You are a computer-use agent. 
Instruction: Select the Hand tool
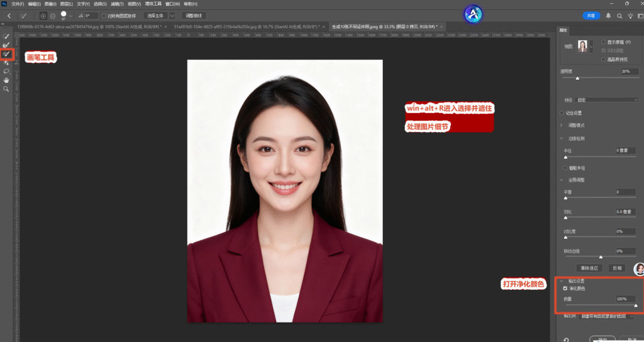click(x=6, y=80)
